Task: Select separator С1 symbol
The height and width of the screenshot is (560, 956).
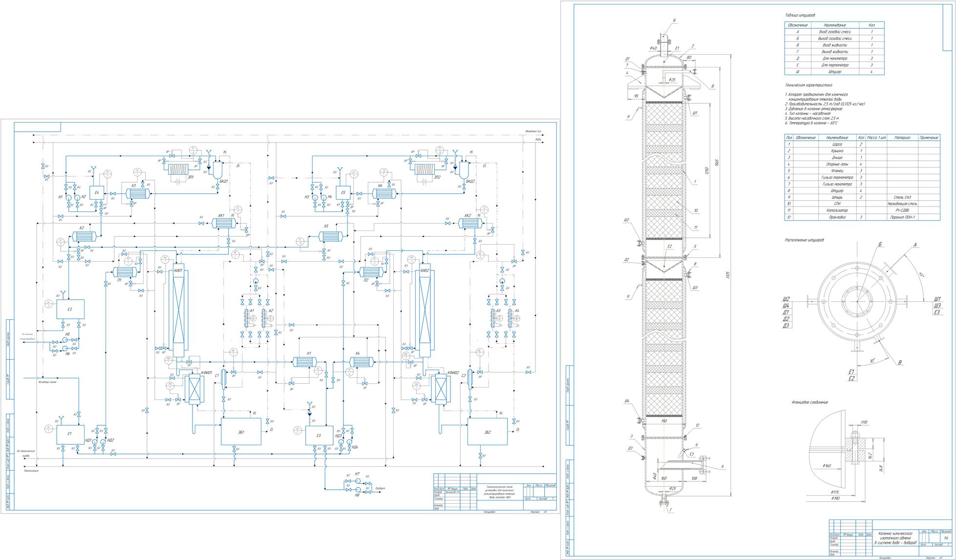Action: tap(223, 378)
